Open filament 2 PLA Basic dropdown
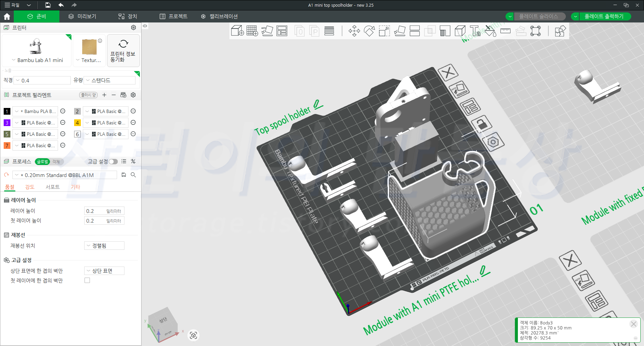Viewport: 644px width, 346px height. (106, 111)
